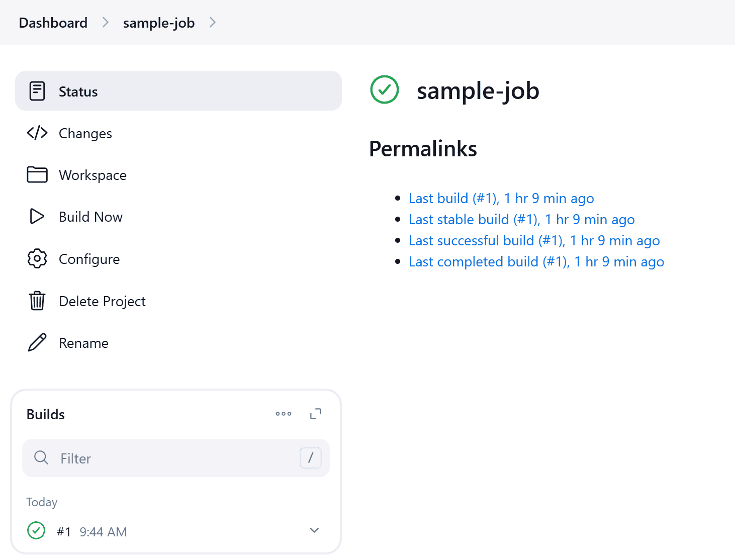Select the Rename pencil icon
Image resolution: width=735 pixels, height=560 pixels.
coord(37,342)
